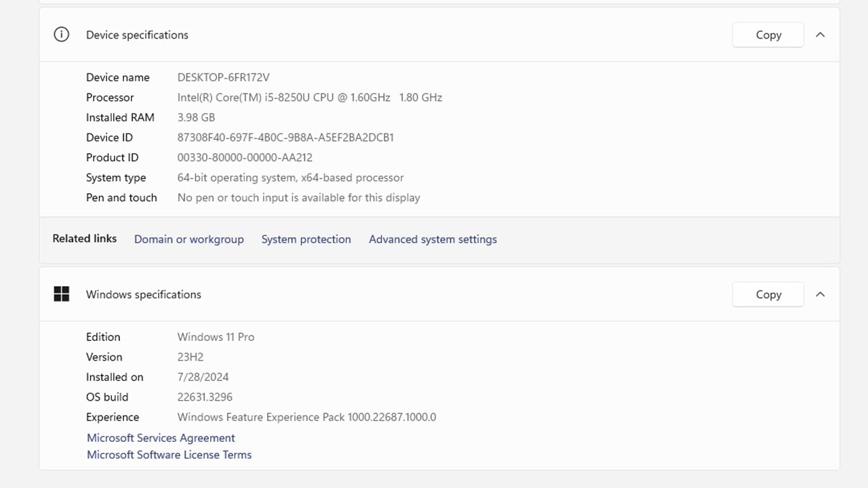
Task: Collapse the Device specifications section
Action: click(x=820, y=35)
